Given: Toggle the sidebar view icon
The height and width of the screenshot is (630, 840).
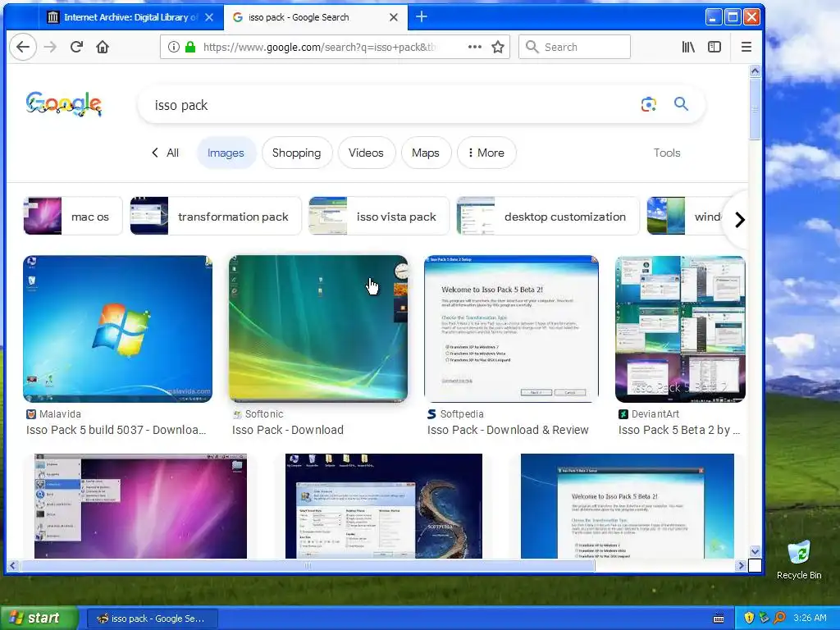Looking at the screenshot, I should tap(714, 47).
